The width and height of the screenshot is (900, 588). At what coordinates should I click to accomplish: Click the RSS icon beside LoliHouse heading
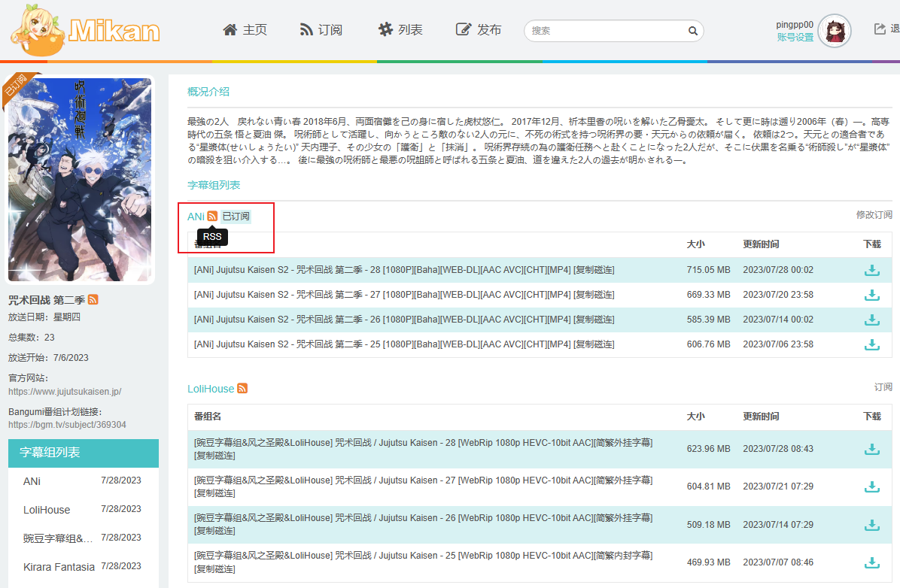coord(242,389)
